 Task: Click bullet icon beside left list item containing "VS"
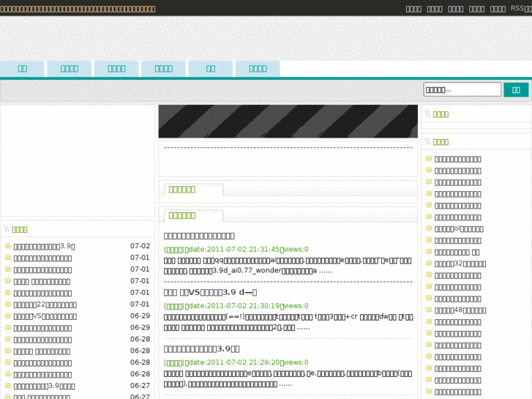click(7, 316)
